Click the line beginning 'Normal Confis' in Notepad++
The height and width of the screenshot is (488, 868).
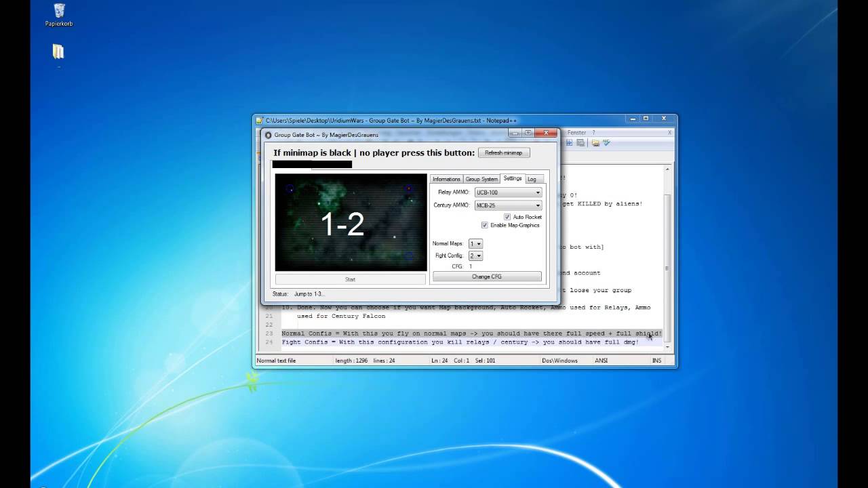pos(471,333)
